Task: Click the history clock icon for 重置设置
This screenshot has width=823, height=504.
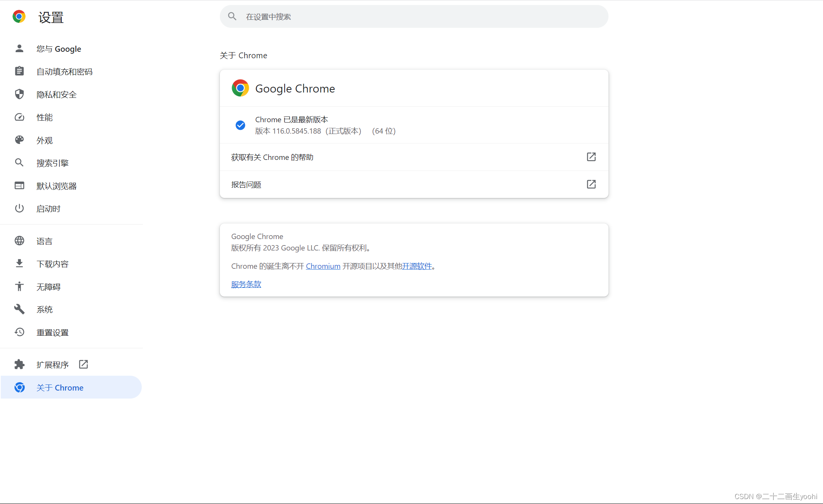Action: point(19,332)
